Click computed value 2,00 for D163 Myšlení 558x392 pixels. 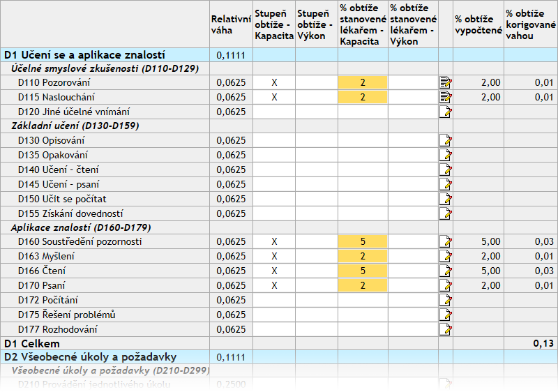(x=491, y=256)
